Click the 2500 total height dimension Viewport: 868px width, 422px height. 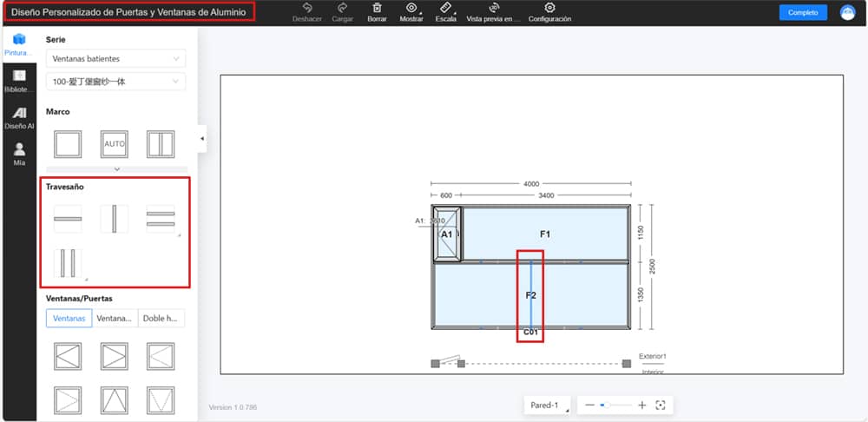click(x=652, y=266)
